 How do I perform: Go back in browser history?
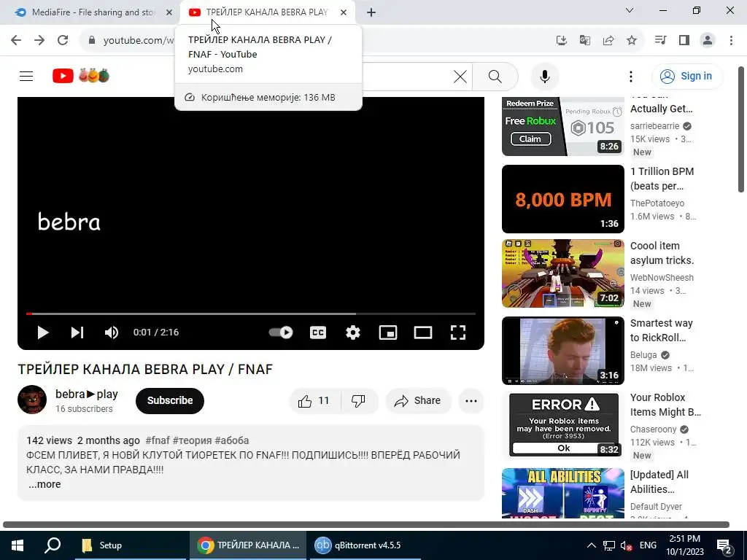(x=16, y=41)
